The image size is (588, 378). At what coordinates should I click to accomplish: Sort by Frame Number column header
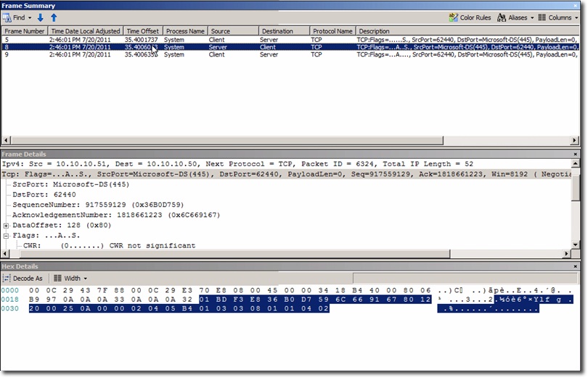[25, 31]
